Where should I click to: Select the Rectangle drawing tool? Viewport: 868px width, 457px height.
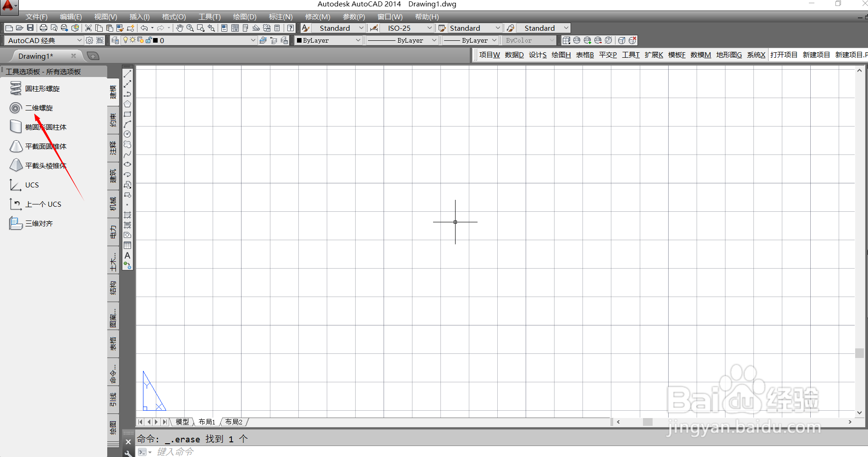pyautogui.click(x=127, y=114)
